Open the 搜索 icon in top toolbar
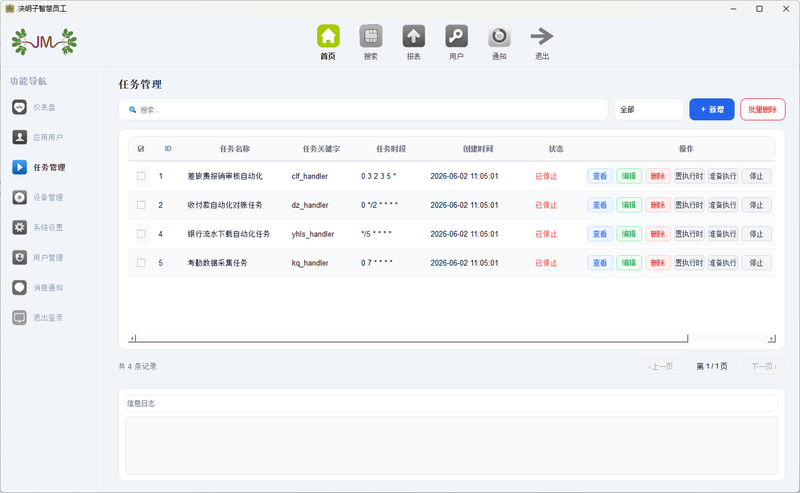Image resolution: width=800 pixels, height=493 pixels. tap(371, 42)
